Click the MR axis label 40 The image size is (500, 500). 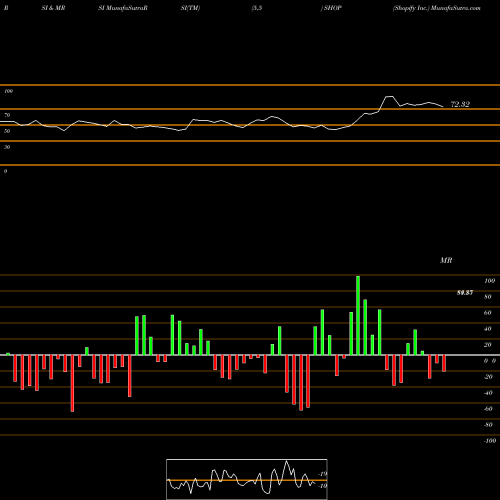pos(488,329)
